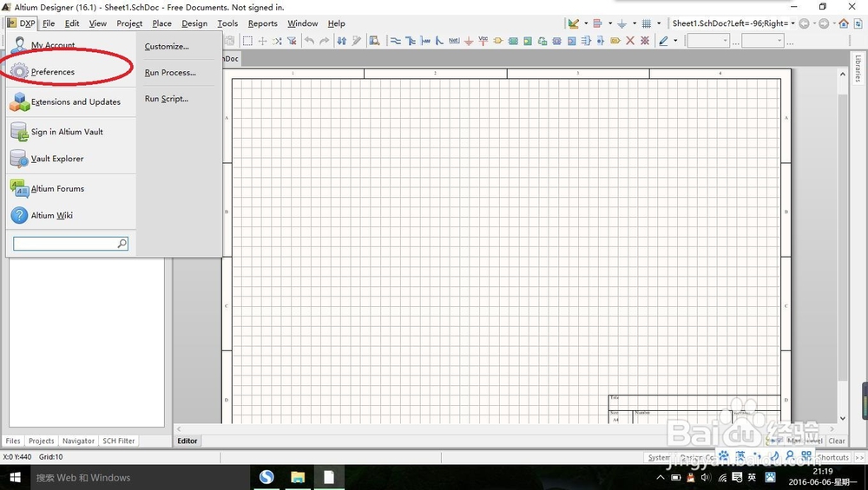Select the Place Port icon
868x490 pixels.
615,41
